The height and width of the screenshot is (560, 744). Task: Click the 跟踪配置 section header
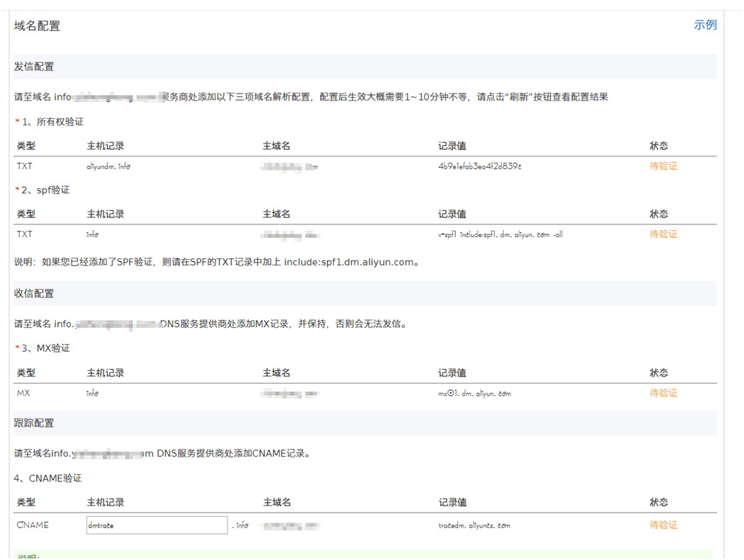coord(34,423)
